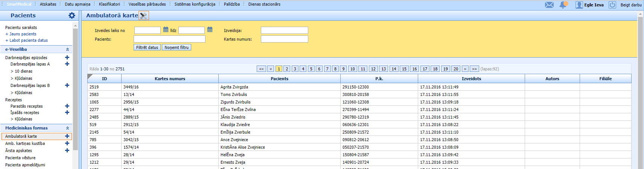
Task: Click the Jauns pacients link
Action: pyautogui.click(x=23, y=34)
